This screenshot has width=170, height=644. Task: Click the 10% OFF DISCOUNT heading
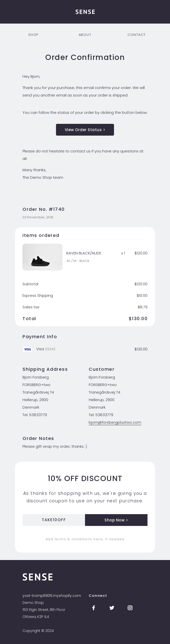(x=85, y=479)
